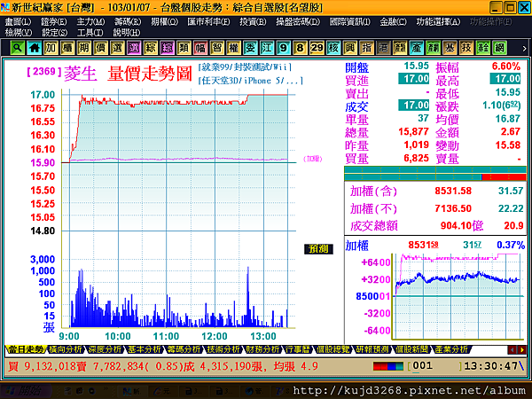Open the 設定(S) menu
532x399 pixels.
click(55, 33)
